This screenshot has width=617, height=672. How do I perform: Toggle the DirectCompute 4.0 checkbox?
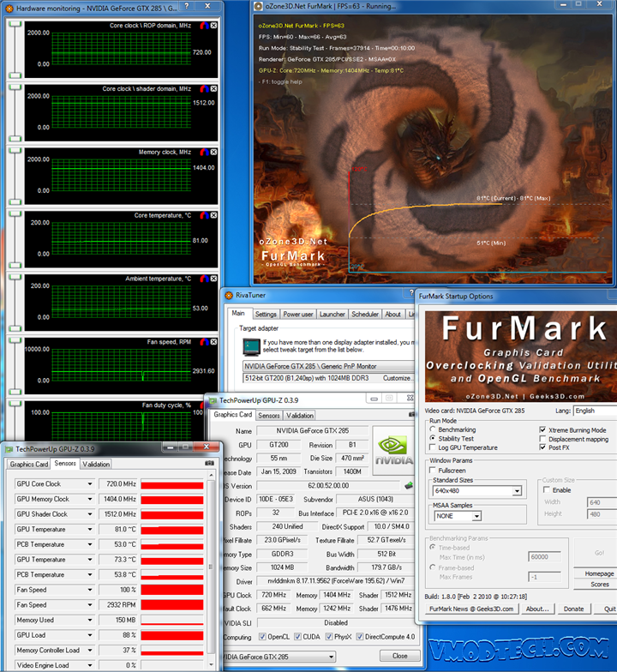coord(360,637)
